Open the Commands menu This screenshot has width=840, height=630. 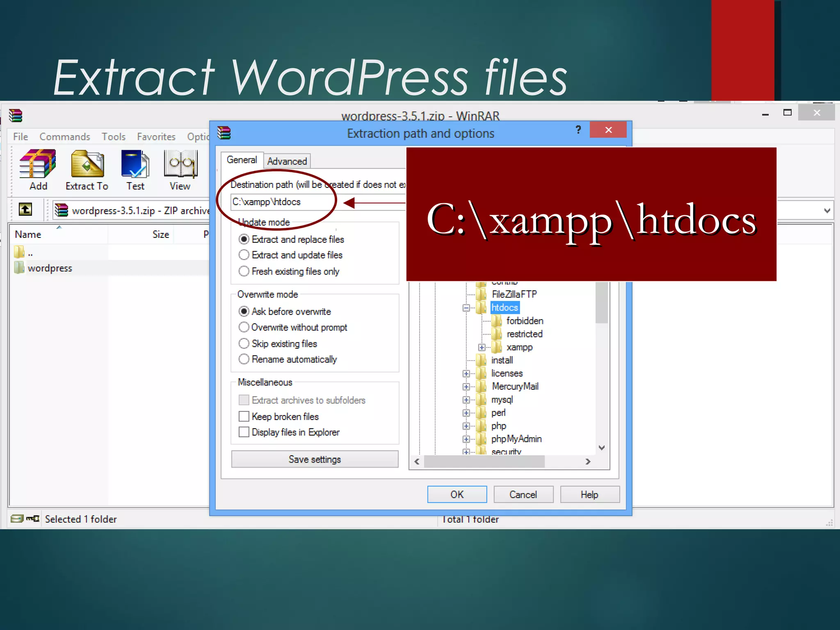point(64,137)
